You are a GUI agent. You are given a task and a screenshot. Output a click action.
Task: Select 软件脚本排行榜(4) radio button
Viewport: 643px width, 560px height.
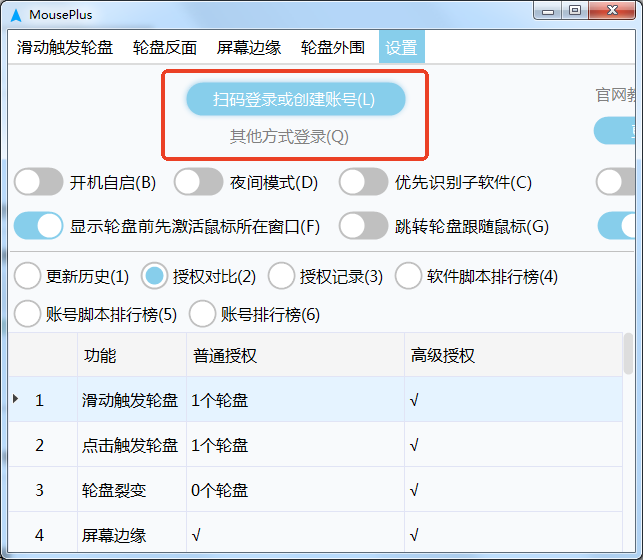tap(408, 276)
